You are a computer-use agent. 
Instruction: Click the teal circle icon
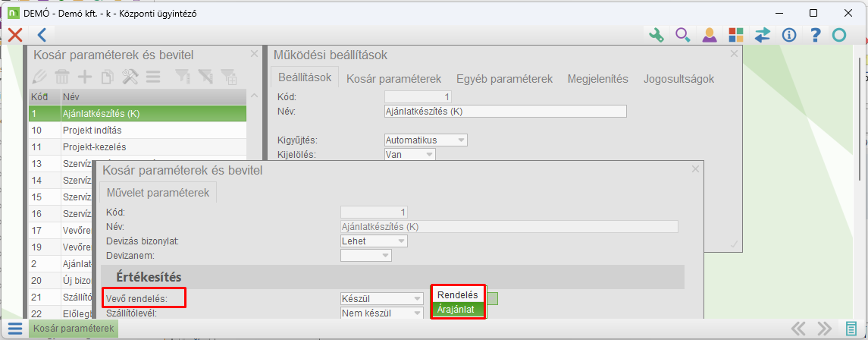[839, 36]
